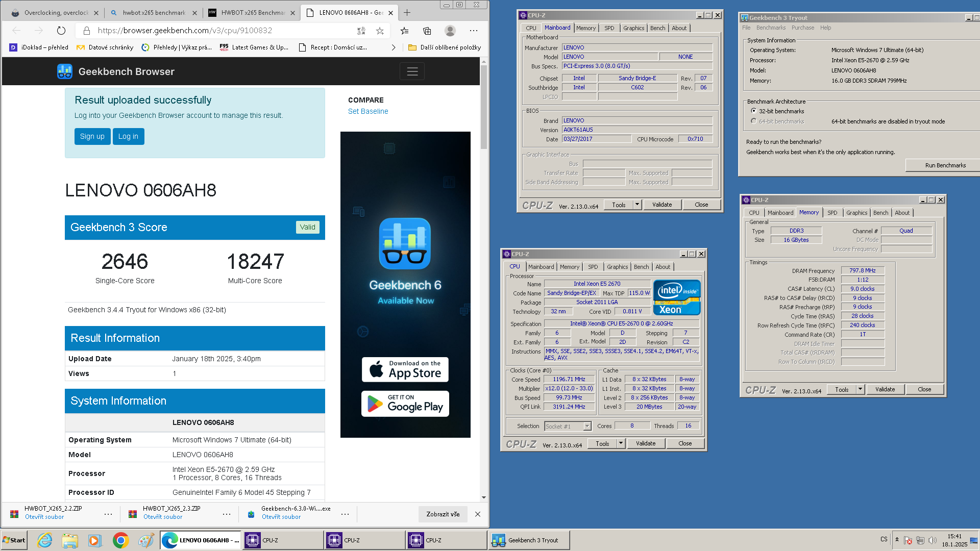Click the Close button in CPU tab CPU-Z window
The image size is (980, 551).
(x=685, y=443)
